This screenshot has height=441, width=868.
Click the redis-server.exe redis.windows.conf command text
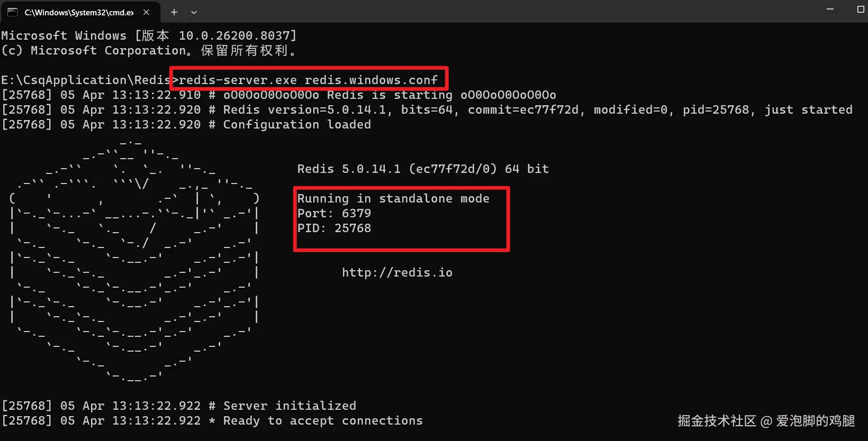[x=308, y=80]
